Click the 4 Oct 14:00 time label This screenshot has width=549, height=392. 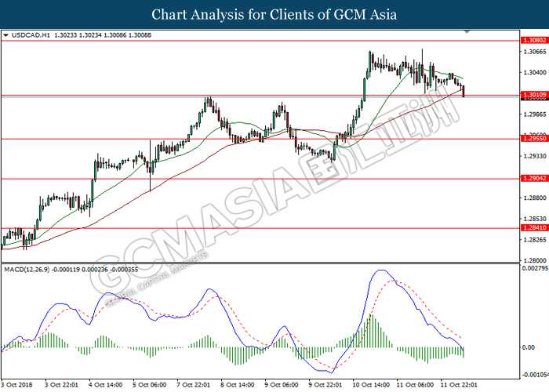tap(105, 385)
